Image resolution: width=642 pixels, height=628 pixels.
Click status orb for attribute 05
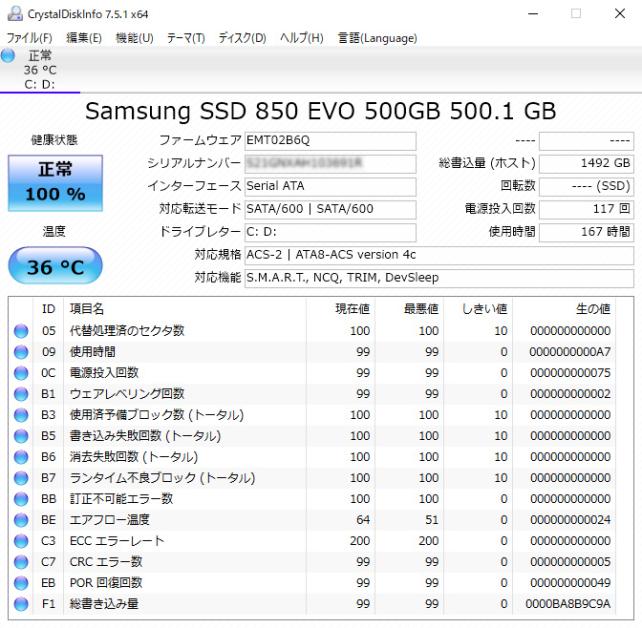(21, 331)
